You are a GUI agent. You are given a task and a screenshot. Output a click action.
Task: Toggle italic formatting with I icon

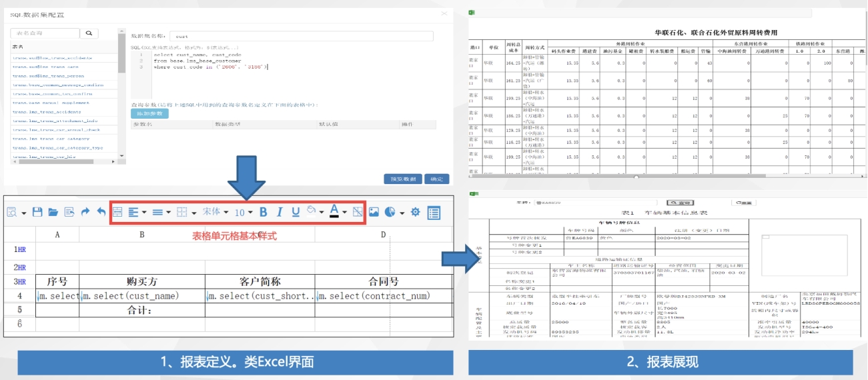coord(280,212)
